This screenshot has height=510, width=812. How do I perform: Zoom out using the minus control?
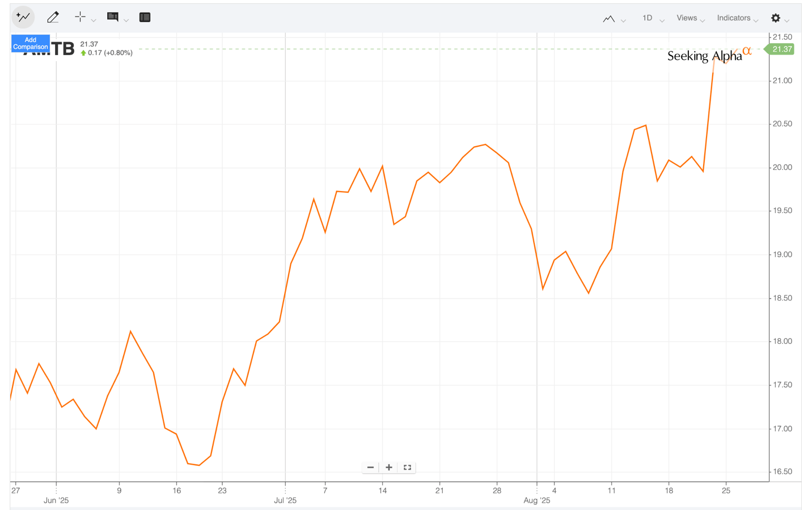coord(370,467)
